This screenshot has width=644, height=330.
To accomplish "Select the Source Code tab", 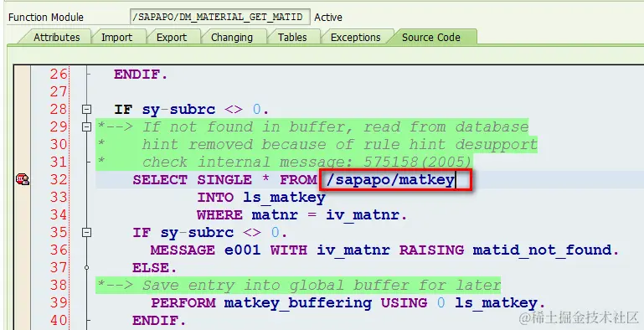I will point(430,38).
